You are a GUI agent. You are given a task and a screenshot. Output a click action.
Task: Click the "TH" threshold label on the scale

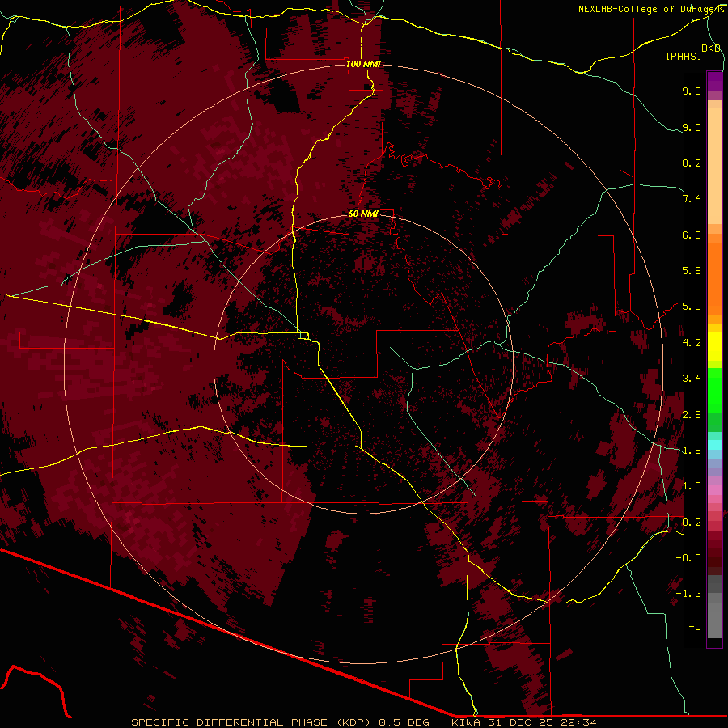pos(695,630)
